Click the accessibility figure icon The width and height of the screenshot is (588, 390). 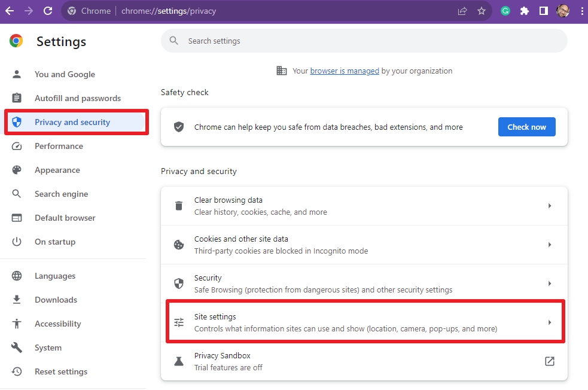(x=17, y=323)
